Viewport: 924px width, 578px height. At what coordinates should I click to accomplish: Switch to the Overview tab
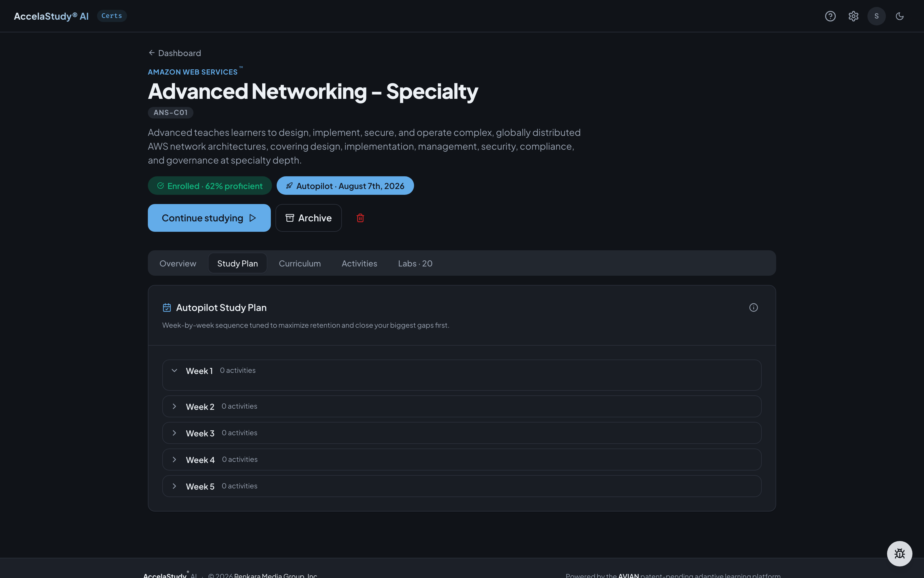point(178,263)
